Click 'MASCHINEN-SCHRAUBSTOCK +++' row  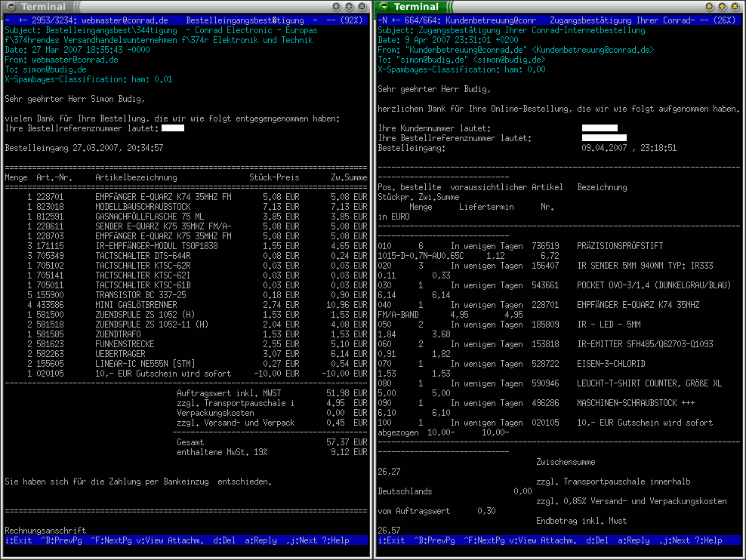tap(636, 403)
